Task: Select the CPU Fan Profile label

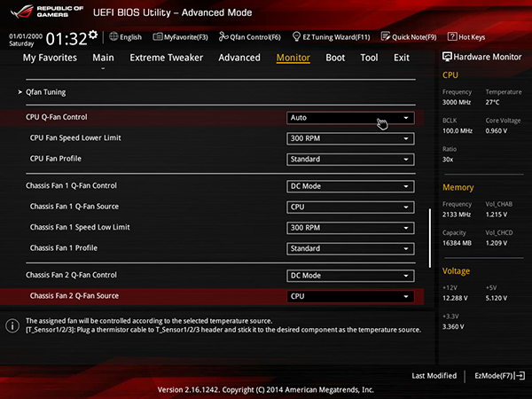Action: pyautogui.click(x=56, y=159)
